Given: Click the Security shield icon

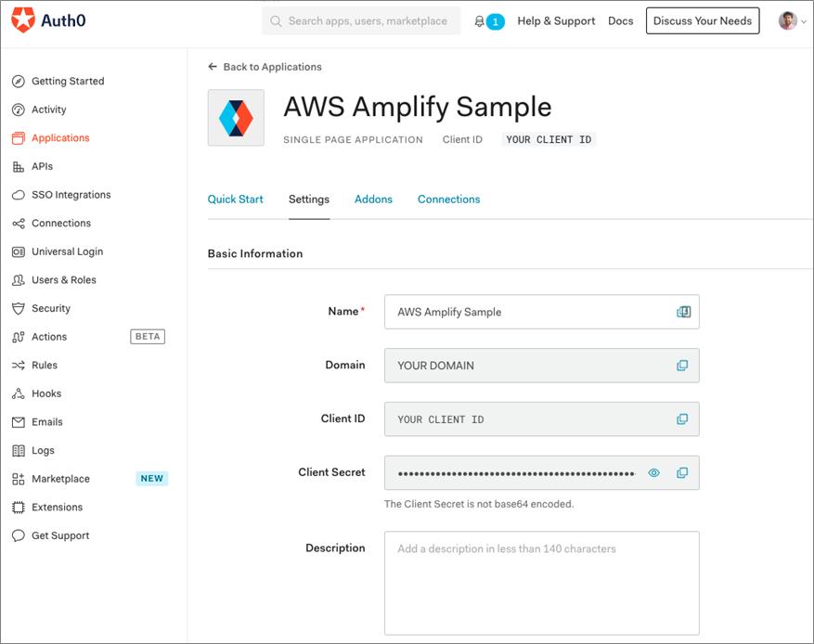Looking at the screenshot, I should click(x=19, y=309).
